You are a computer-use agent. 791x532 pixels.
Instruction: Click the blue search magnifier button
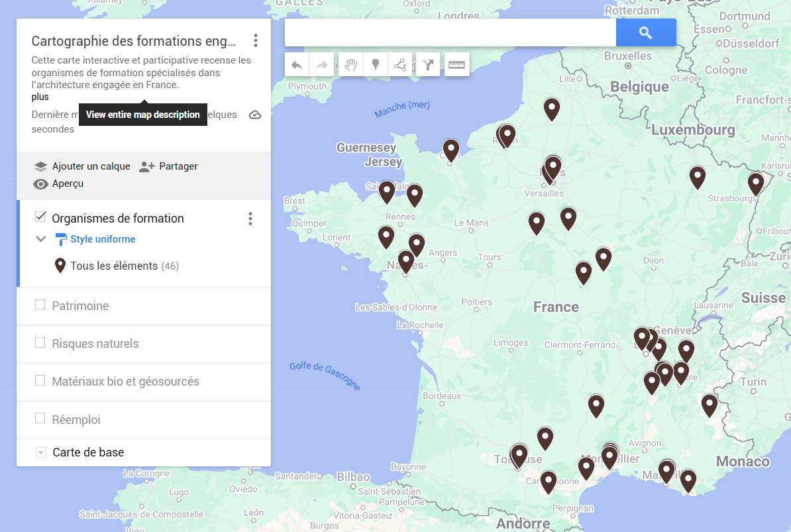pos(646,32)
